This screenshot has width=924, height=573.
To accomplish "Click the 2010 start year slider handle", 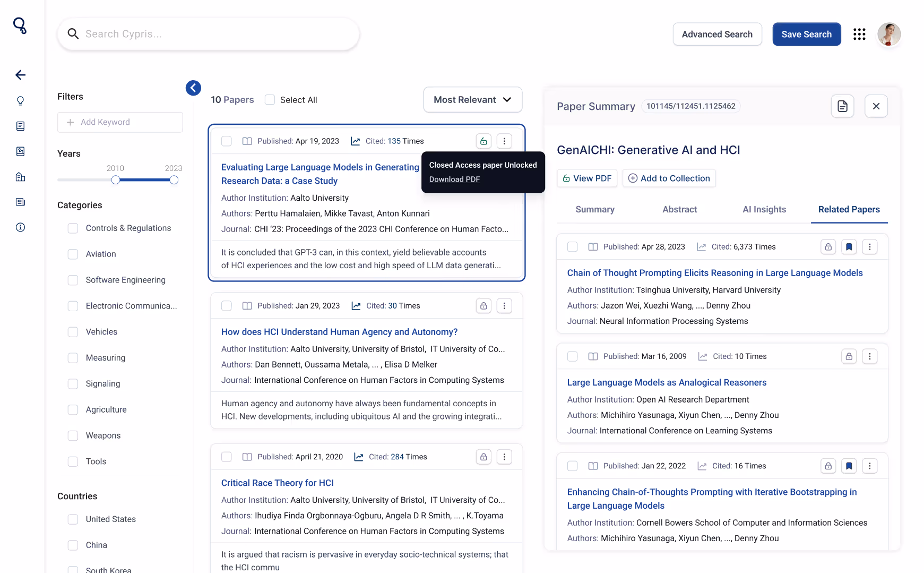I will point(115,180).
